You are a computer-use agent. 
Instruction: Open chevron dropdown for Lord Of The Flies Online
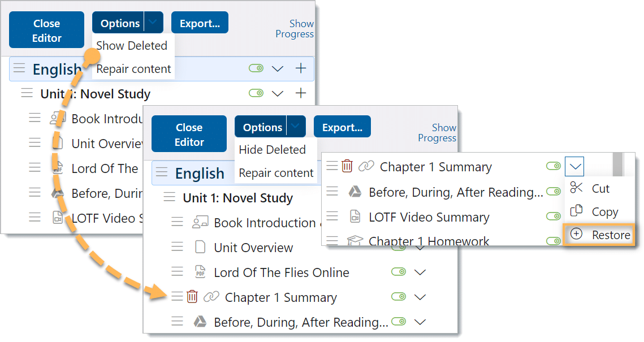[420, 272]
